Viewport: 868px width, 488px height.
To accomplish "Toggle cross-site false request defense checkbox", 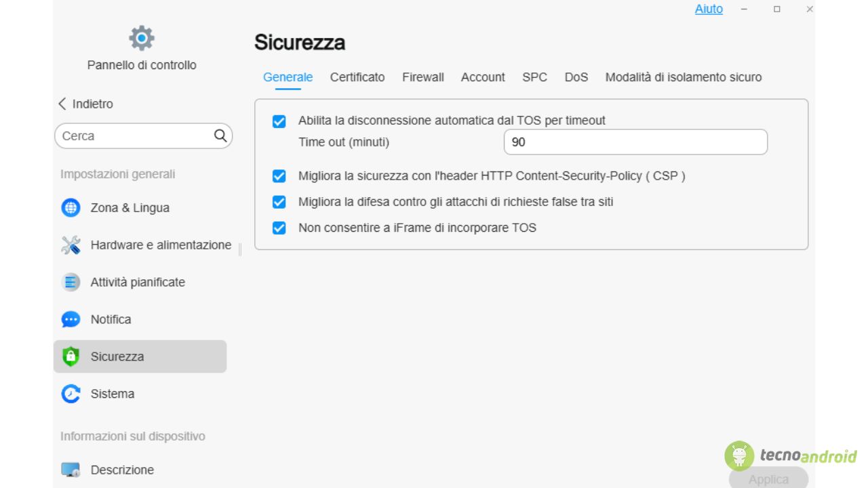I will [x=279, y=202].
